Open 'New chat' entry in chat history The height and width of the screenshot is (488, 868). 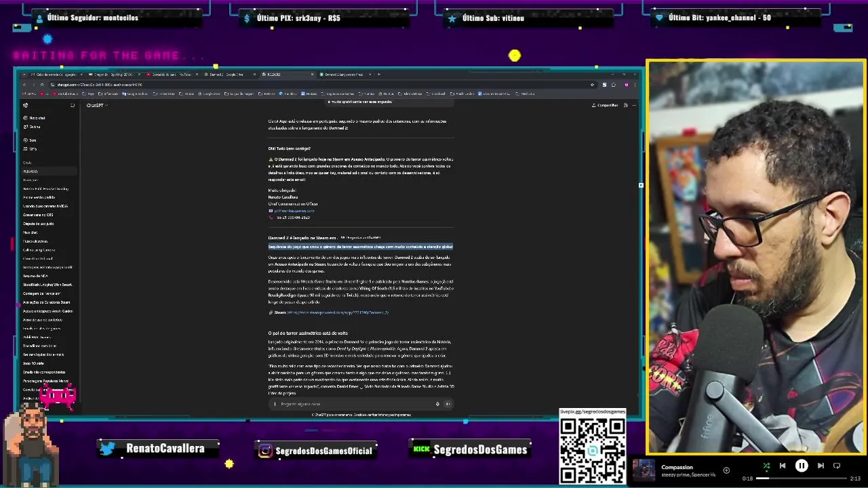click(x=31, y=232)
